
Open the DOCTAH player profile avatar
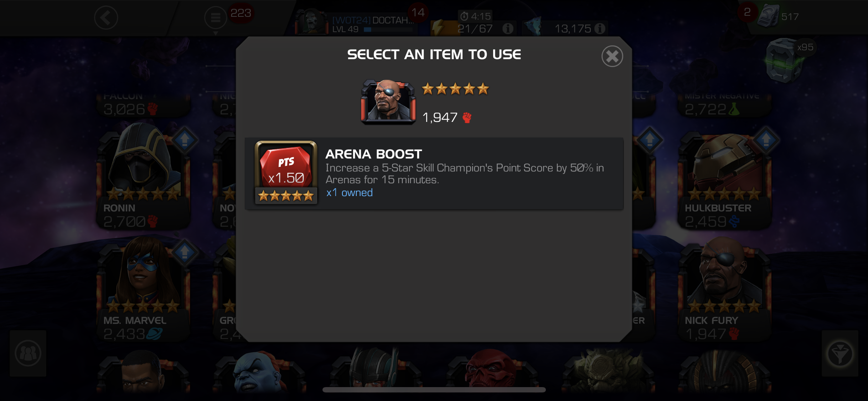coord(312,21)
